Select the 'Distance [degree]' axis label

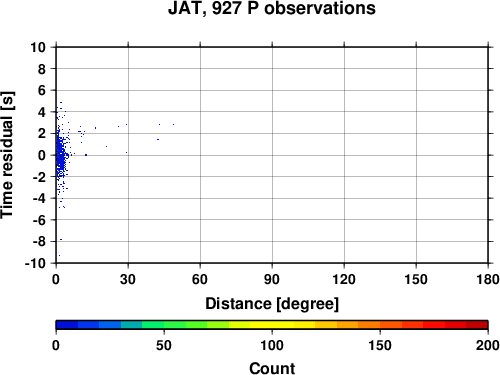tap(272, 304)
